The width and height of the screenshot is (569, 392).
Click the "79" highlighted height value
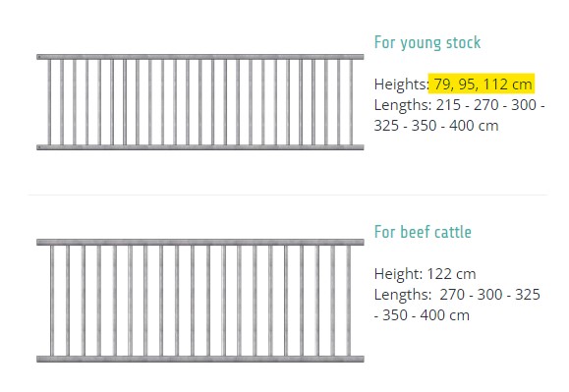442,84
